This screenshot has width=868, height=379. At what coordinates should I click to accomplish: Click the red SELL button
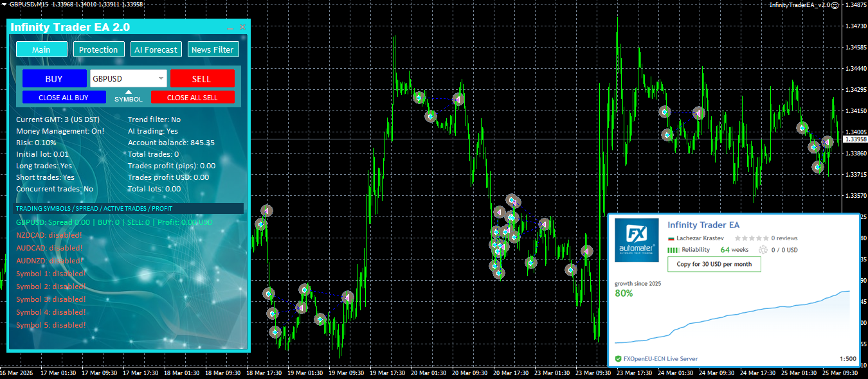[202, 78]
